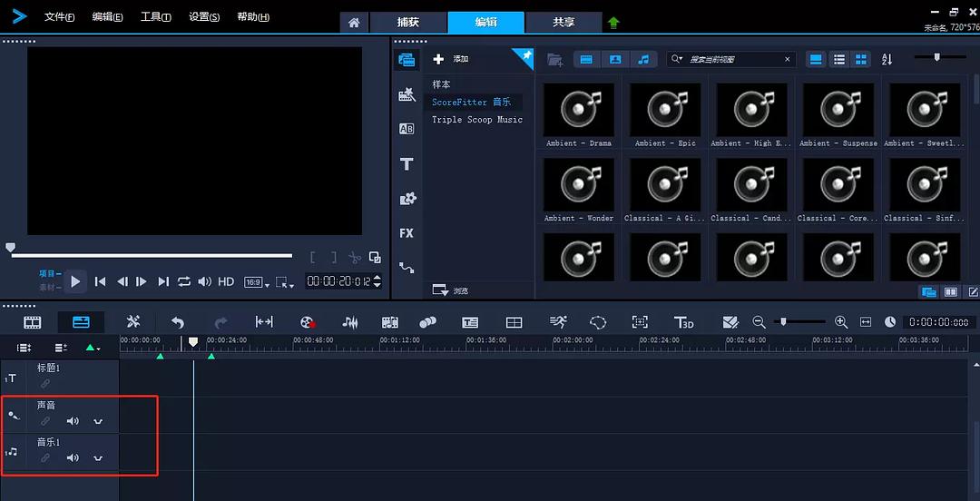Undo the last action
980x501 pixels.
point(178,322)
